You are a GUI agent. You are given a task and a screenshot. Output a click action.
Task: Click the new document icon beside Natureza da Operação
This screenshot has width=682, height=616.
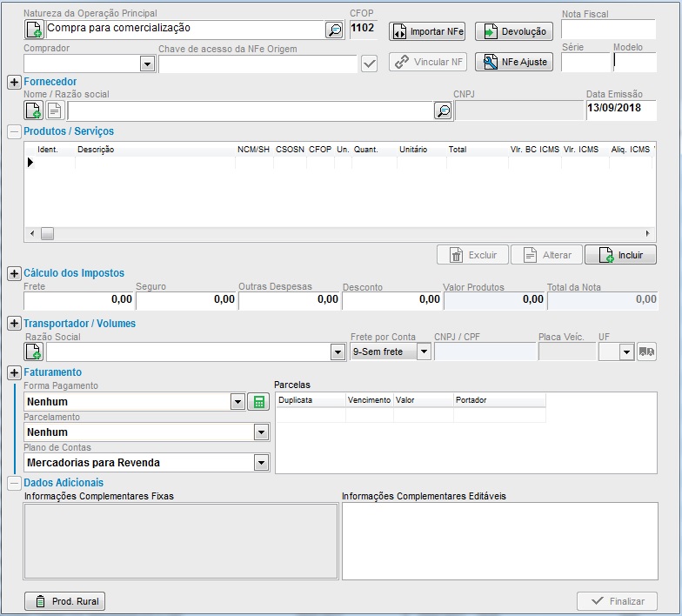click(33, 30)
